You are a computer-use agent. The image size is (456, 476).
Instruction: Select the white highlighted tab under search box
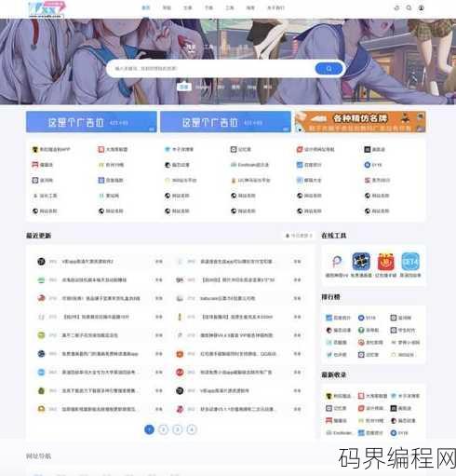coord(183,87)
